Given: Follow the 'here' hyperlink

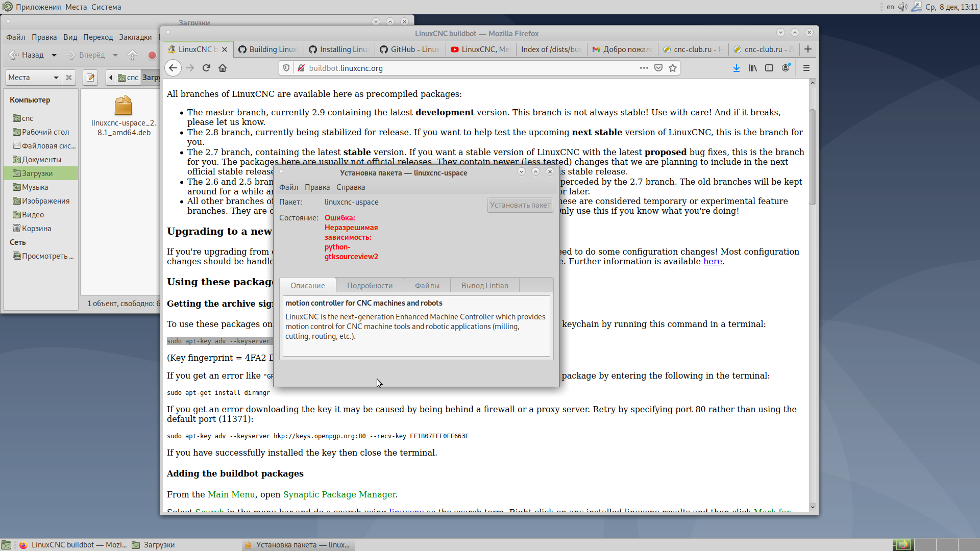Looking at the screenshot, I should pyautogui.click(x=713, y=261).
